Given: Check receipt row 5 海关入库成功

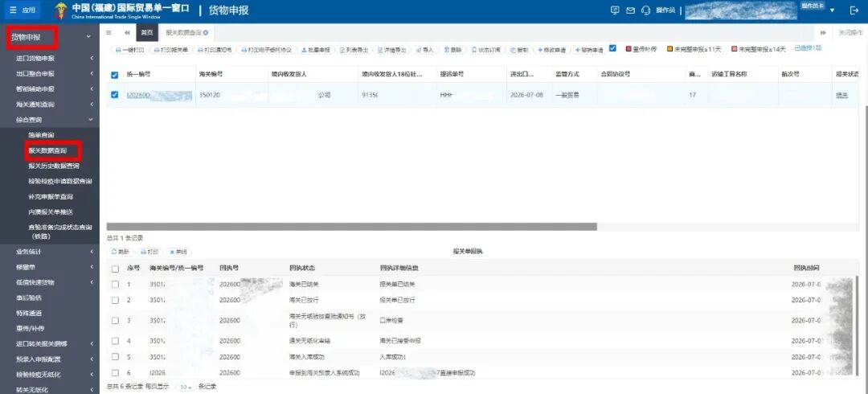Looking at the screenshot, I should tap(115, 357).
